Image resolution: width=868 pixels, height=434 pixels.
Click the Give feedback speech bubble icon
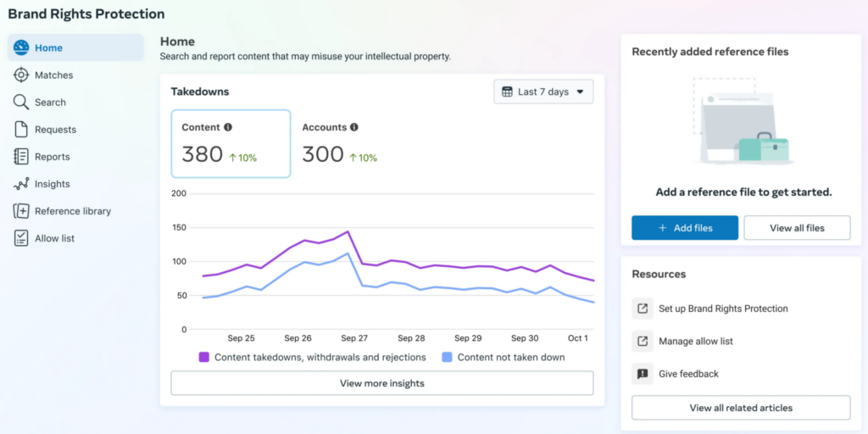point(643,374)
